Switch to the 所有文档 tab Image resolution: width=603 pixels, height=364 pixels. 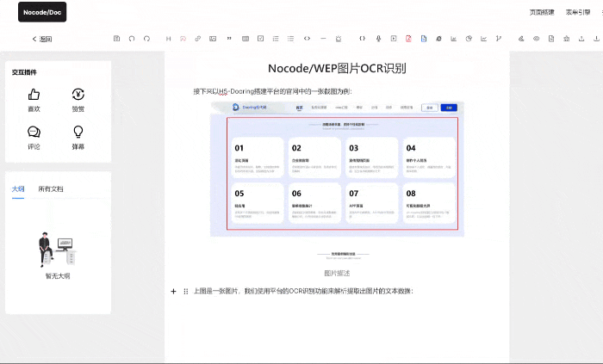pyautogui.click(x=51, y=189)
